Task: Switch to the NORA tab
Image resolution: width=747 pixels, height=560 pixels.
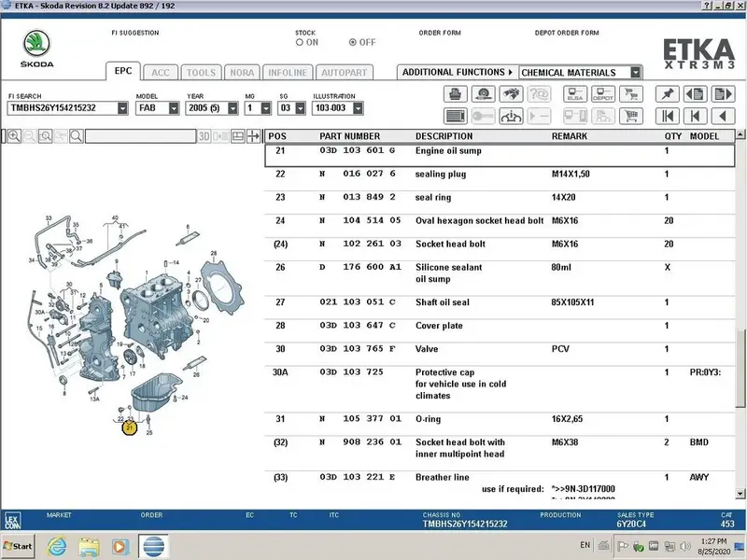Action: (242, 73)
